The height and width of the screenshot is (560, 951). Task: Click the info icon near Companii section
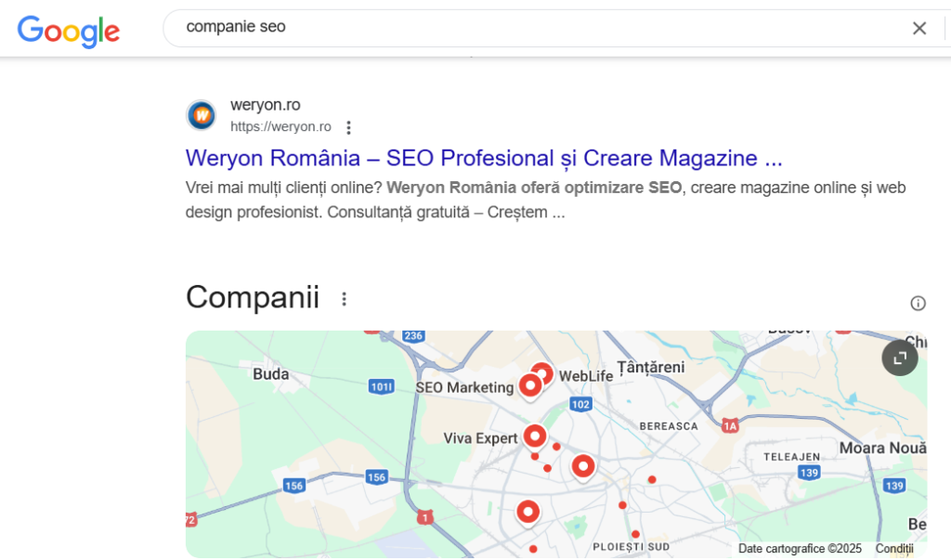(x=918, y=303)
